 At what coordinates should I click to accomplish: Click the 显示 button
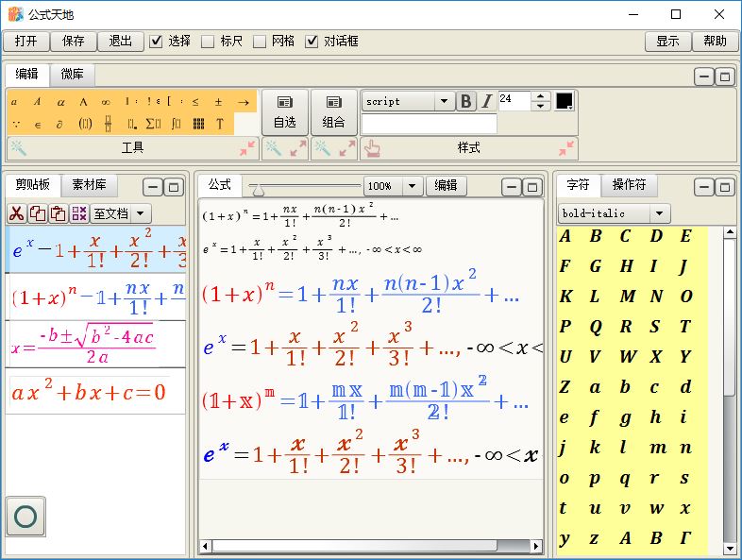click(x=667, y=42)
